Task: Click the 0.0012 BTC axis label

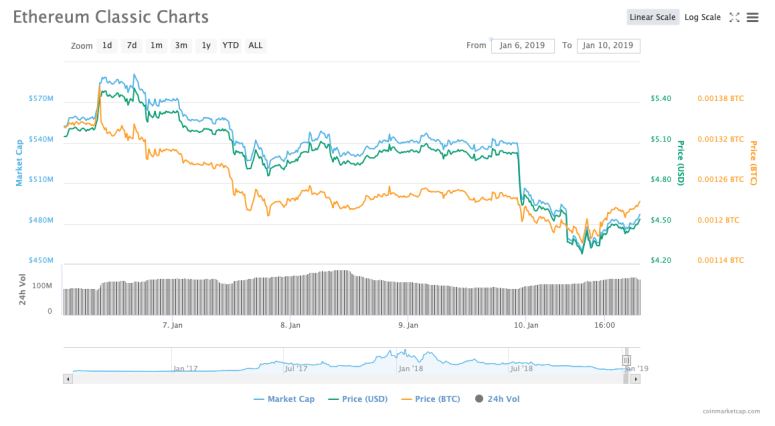Action: tap(718, 220)
